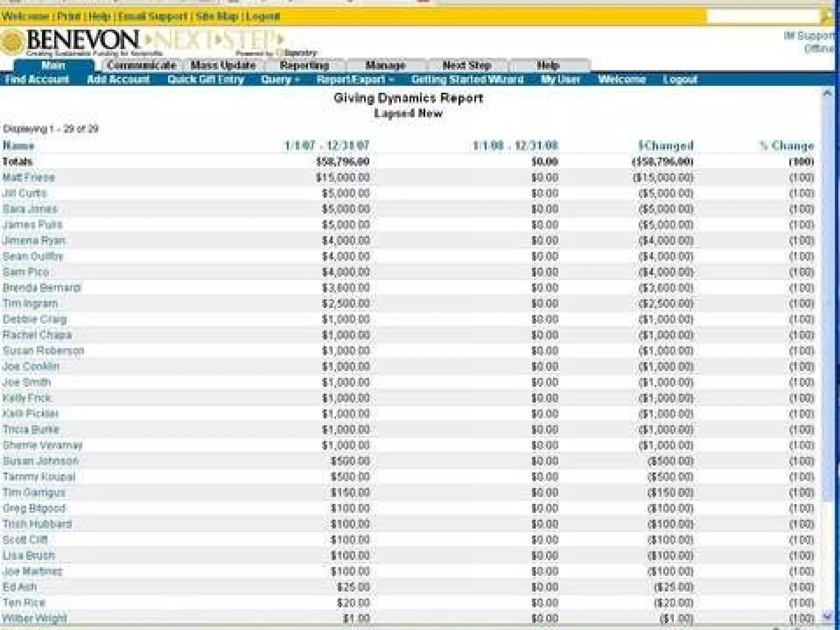Go to the Manage tab

coord(385,65)
